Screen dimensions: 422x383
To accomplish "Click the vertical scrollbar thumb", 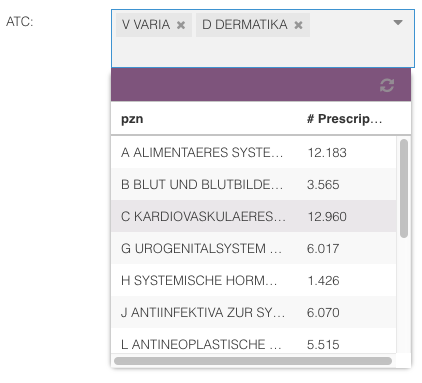I will pyautogui.click(x=404, y=188).
